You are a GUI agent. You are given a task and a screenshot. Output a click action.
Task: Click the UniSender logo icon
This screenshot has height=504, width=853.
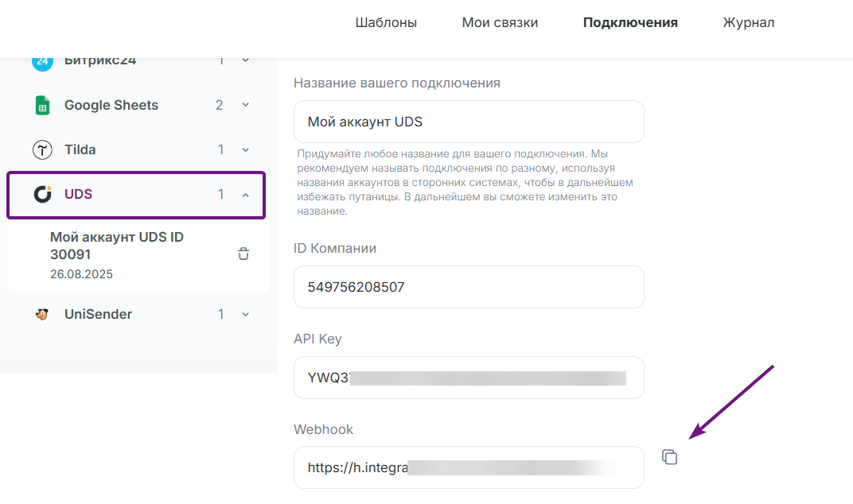tap(42, 314)
